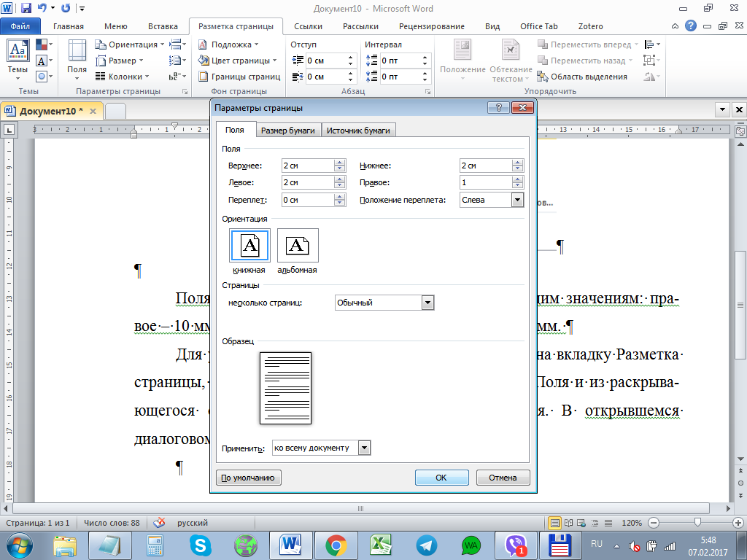Save the document from Quick Access toolbar
747x560 pixels.
[26, 8]
